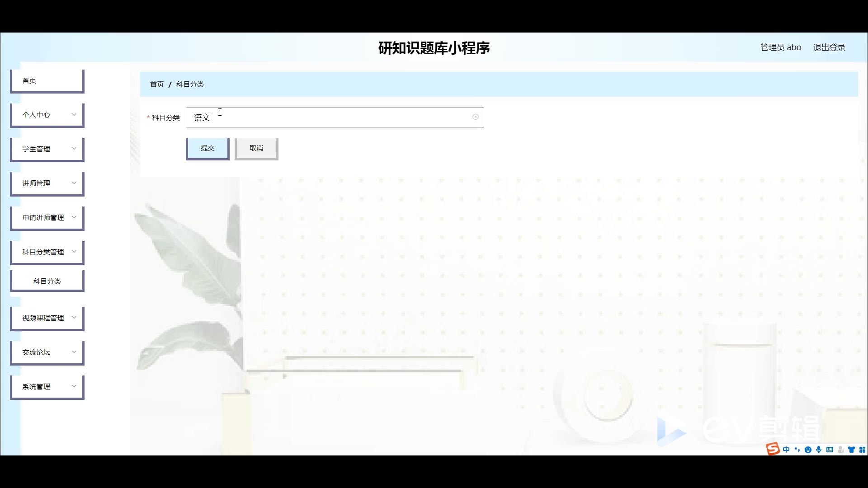The image size is (868, 488).
Task: Toggle Chinese punctuation mode in Sogou bar
Action: (797, 450)
